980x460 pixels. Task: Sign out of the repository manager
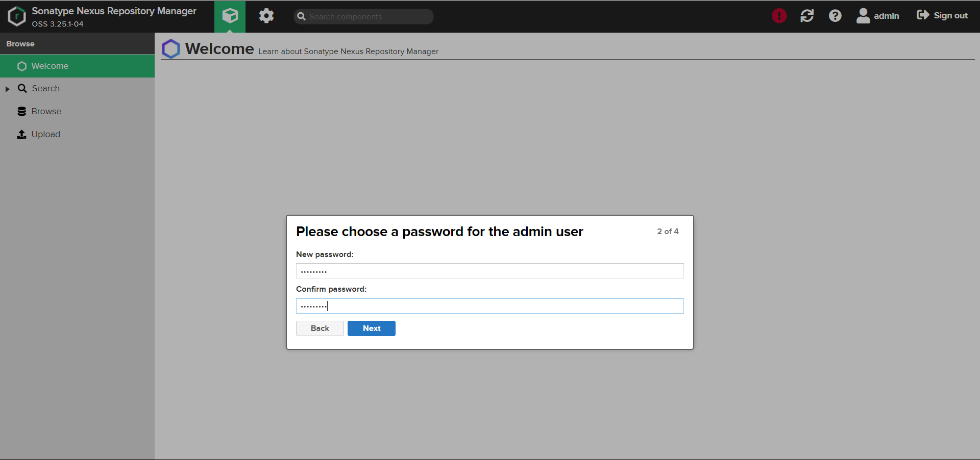[x=942, y=16]
